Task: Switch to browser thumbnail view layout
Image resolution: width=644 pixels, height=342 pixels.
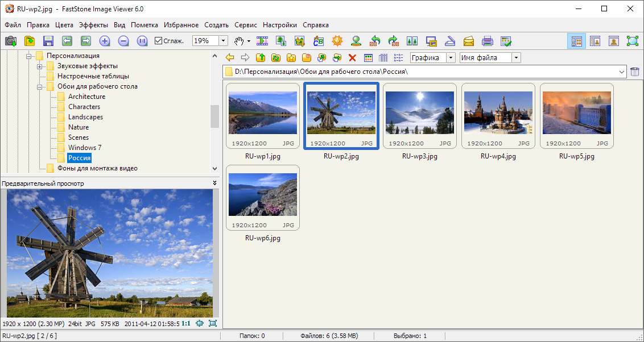Action: [x=577, y=40]
